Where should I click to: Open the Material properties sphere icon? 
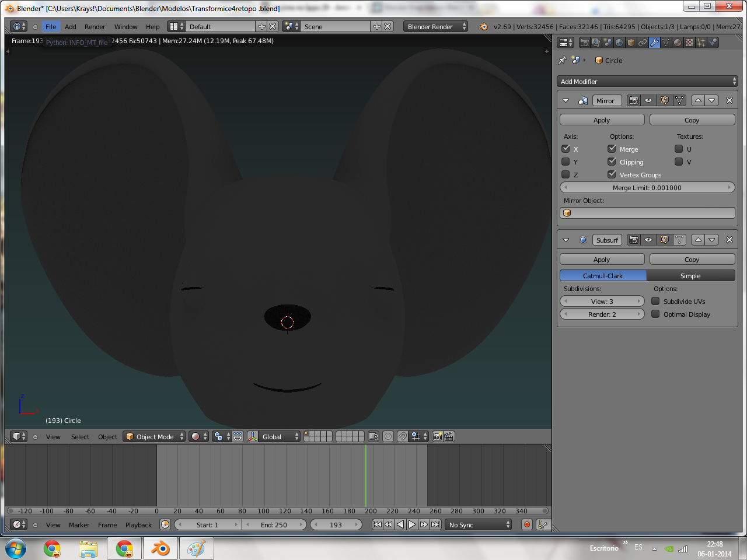678,43
